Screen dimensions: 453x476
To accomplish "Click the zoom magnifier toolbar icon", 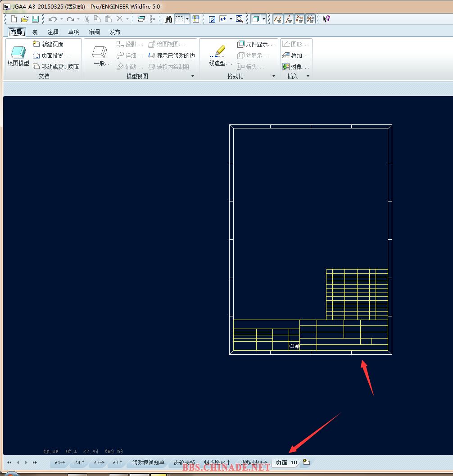I will (240, 19).
